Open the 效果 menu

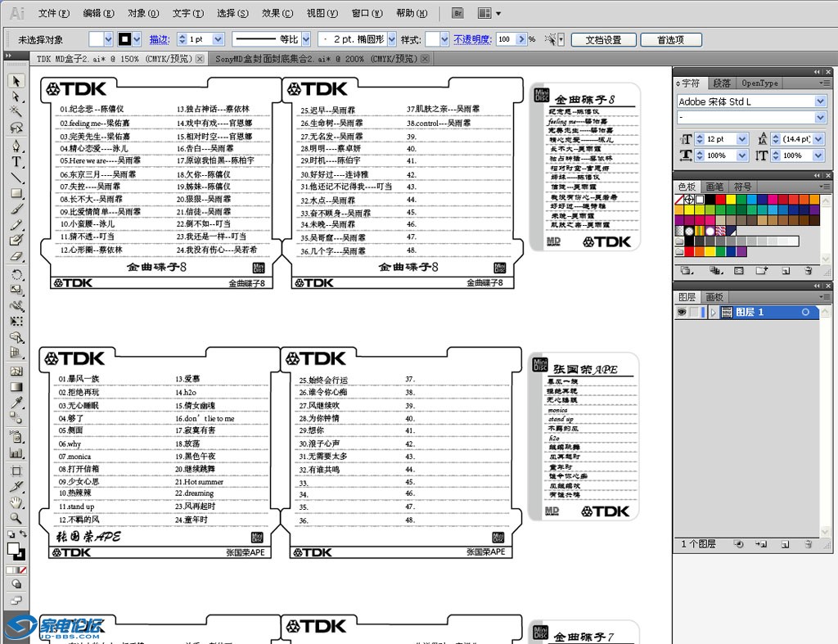(277, 13)
